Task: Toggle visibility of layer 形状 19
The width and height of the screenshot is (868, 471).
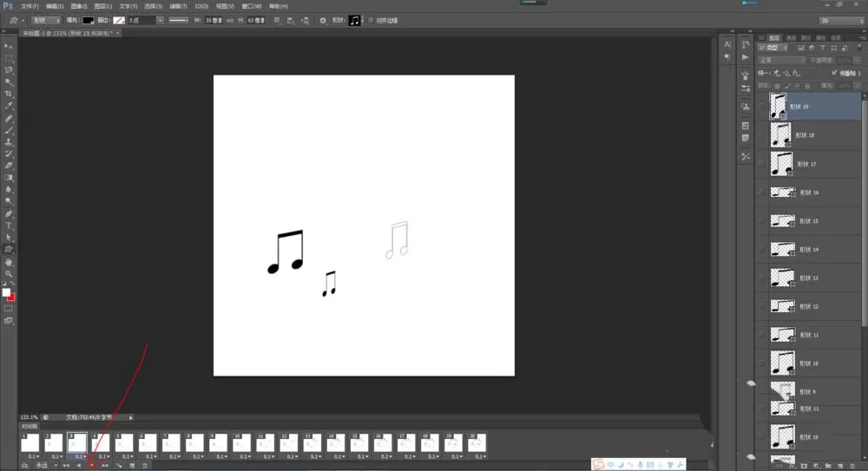Action: 762,107
